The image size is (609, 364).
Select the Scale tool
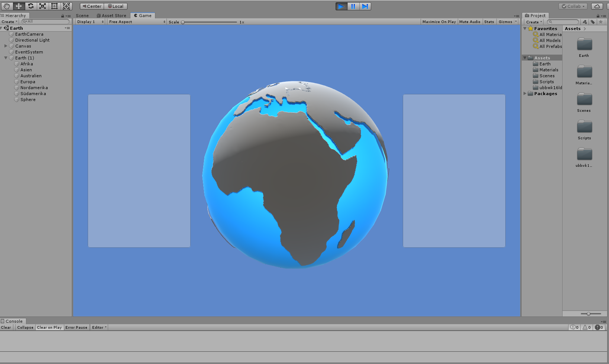click(42, 6)
